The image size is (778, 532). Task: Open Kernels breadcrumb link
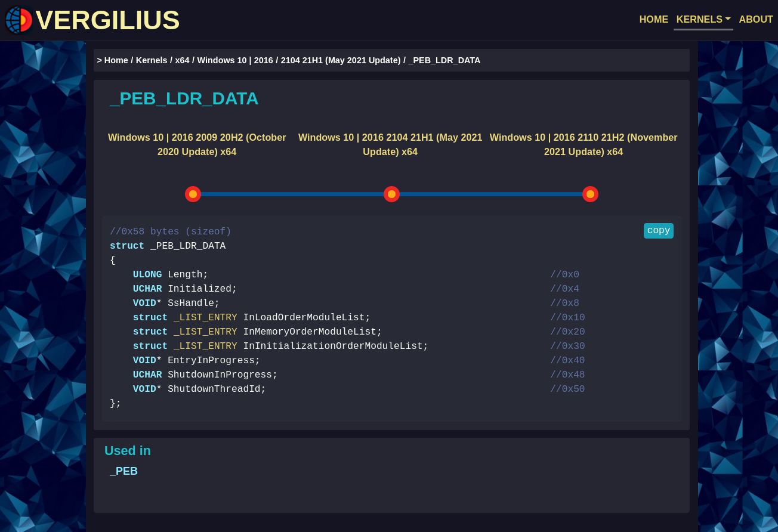151,60
